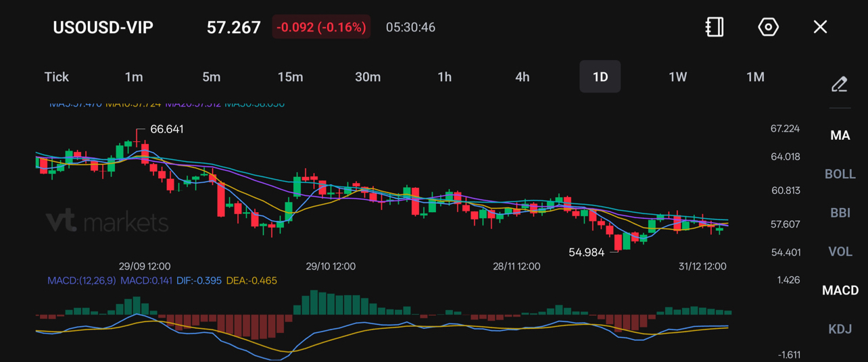The image size is (868, 362).
Task: Show the VOL sub-indicator
Action: 840,252
